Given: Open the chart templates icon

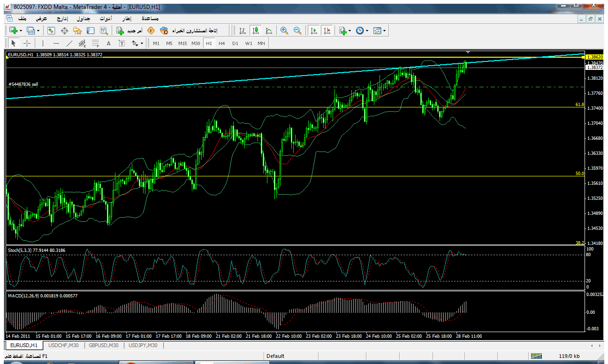Looking at the screenshot, I should click(x=377, y=30).
